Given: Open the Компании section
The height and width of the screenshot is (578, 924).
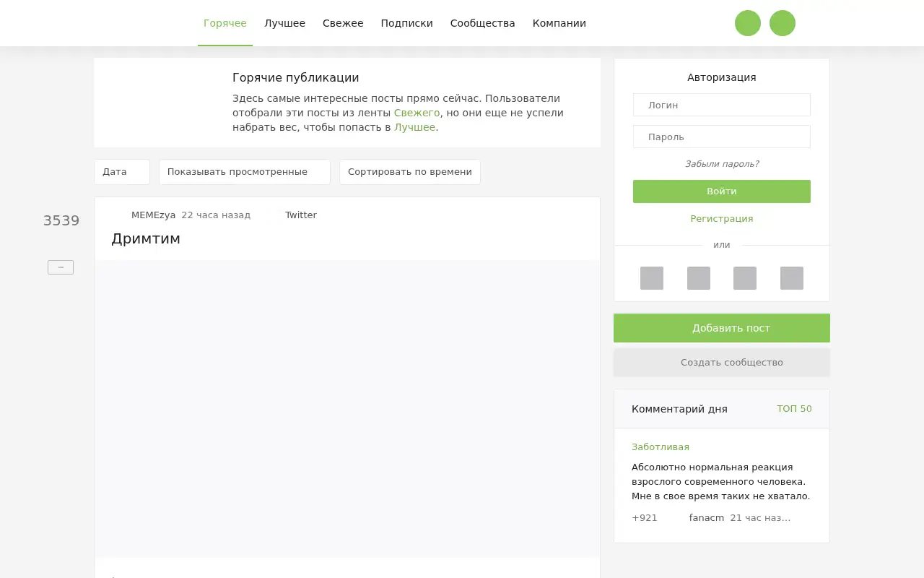Looking at the screenshot, I should pos(559,23).
